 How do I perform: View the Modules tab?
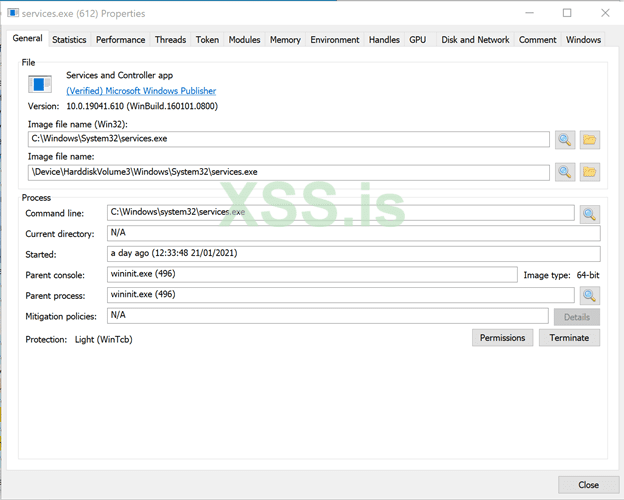click(x=244, y=40)
